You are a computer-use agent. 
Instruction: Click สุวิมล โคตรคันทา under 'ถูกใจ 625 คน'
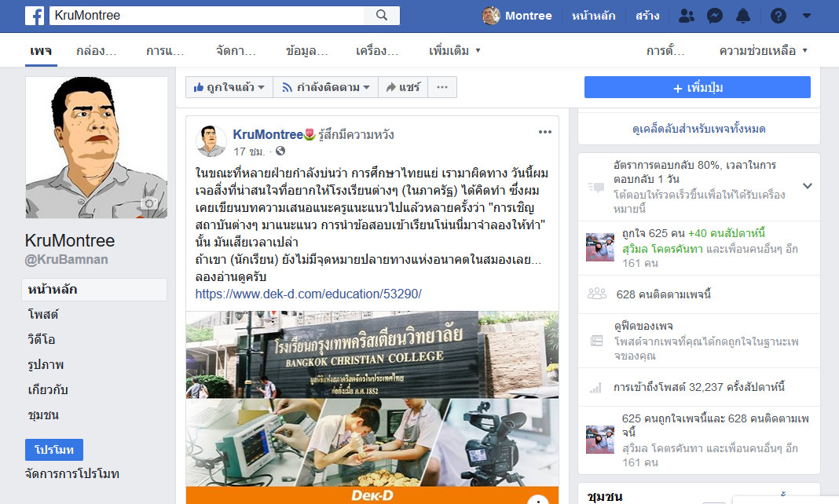click(662, 249)
